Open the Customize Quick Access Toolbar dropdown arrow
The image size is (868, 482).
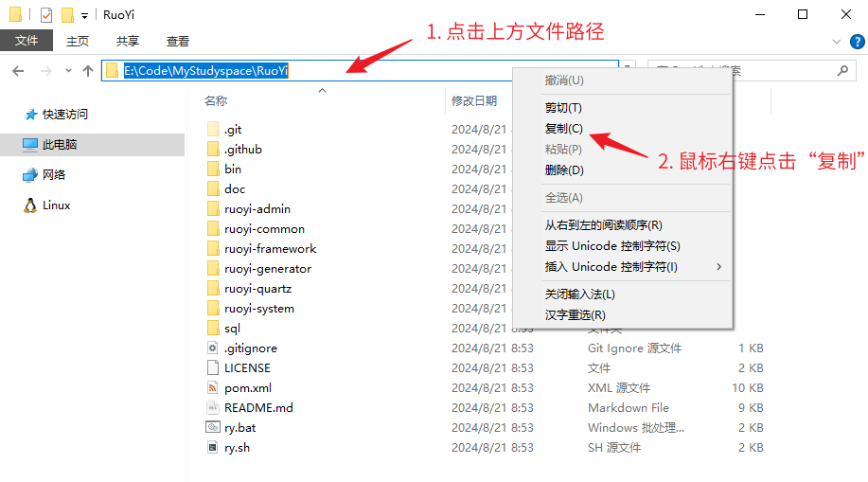tap(84, 15)
